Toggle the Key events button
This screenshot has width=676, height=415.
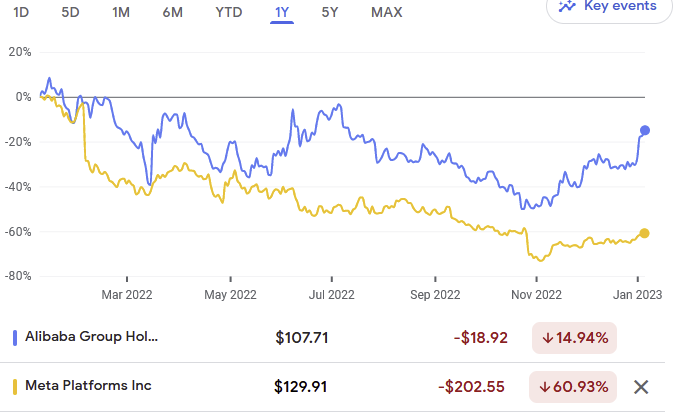(x=609, y=7)
